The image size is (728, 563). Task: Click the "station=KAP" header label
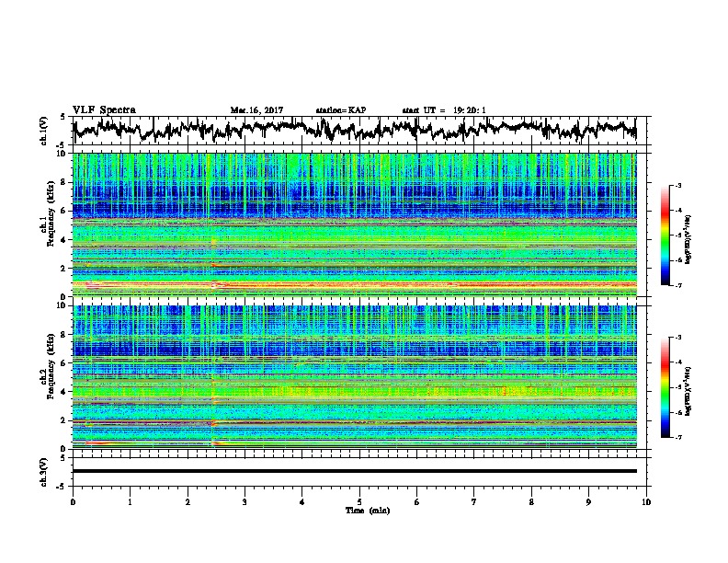coord(341,110)
